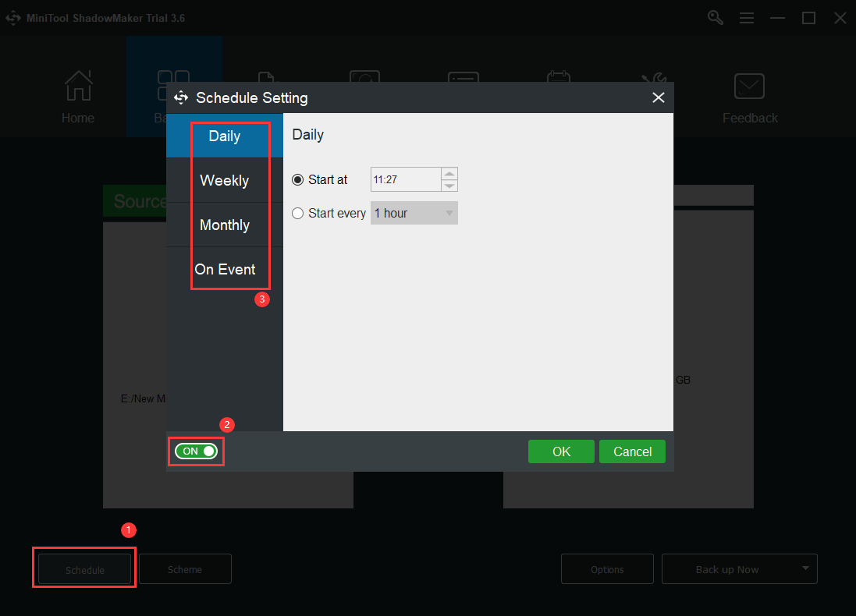Click the down arrow on the time stepper
The image size is (856, 616).
point(449,184)
